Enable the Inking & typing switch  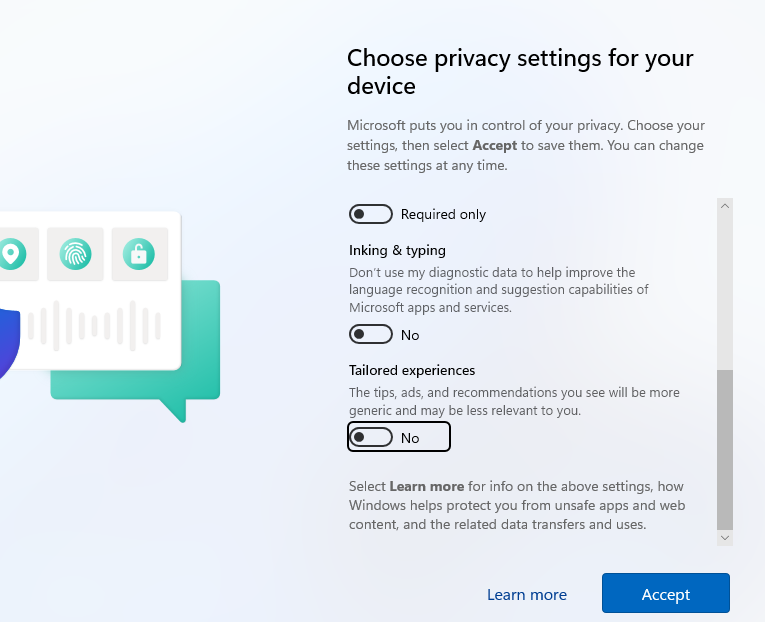coord(370,334)
